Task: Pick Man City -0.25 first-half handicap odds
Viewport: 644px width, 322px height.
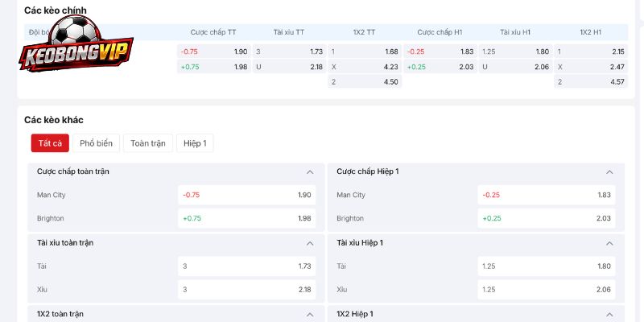Action: click(x=547, y=195)
